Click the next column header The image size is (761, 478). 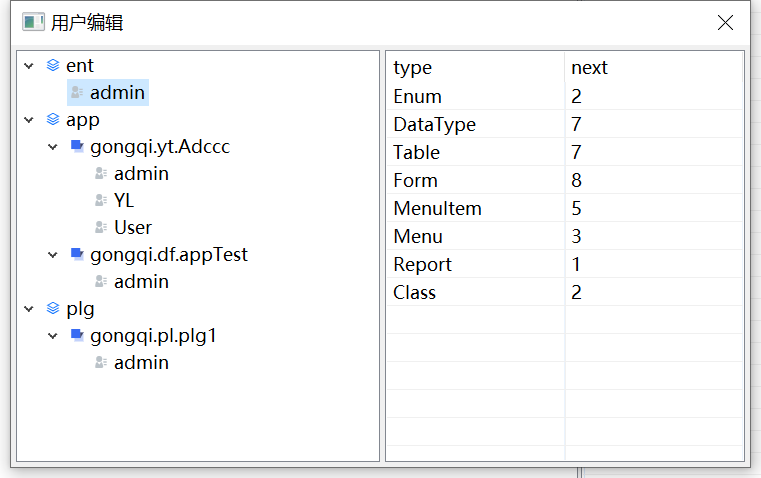pyautogui.click(x=589, y=68)
